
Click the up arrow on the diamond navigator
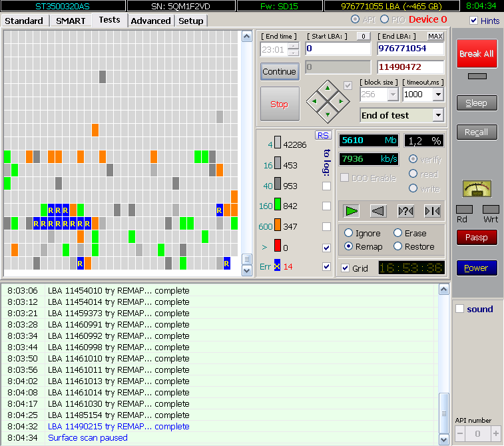tap(328, 88)
